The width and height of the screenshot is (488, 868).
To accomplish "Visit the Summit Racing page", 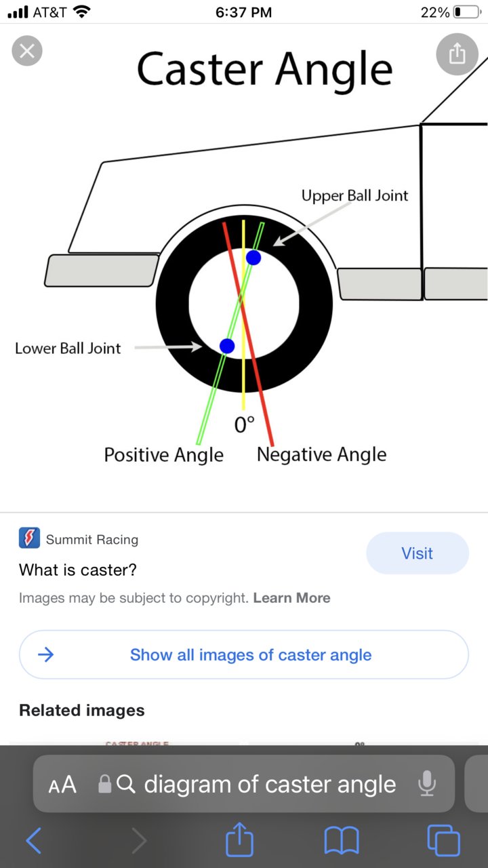I will pos(418,553).
